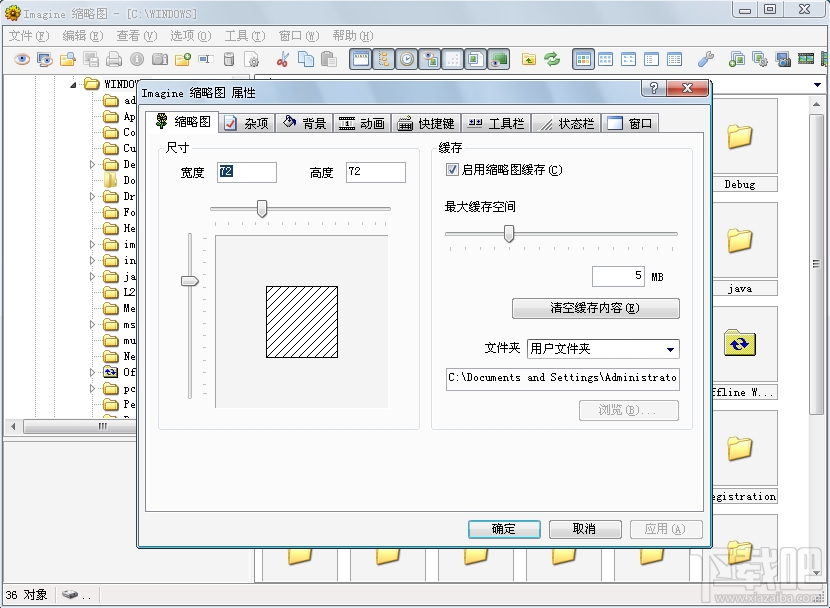Click the monitor with eye fullscreen view icon
Image resolution: width=830 pixels, height=608 pixels.
click(x=44, y=59)
